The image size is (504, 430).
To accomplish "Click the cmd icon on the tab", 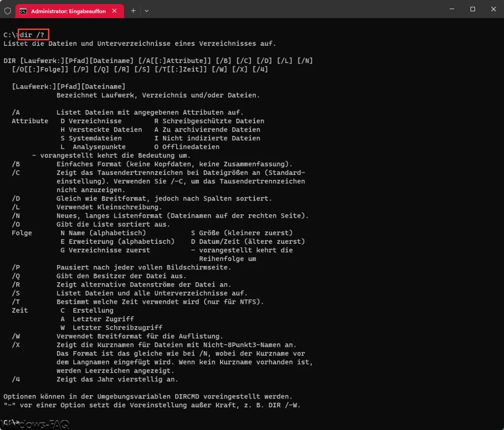I will click(23, 11).
